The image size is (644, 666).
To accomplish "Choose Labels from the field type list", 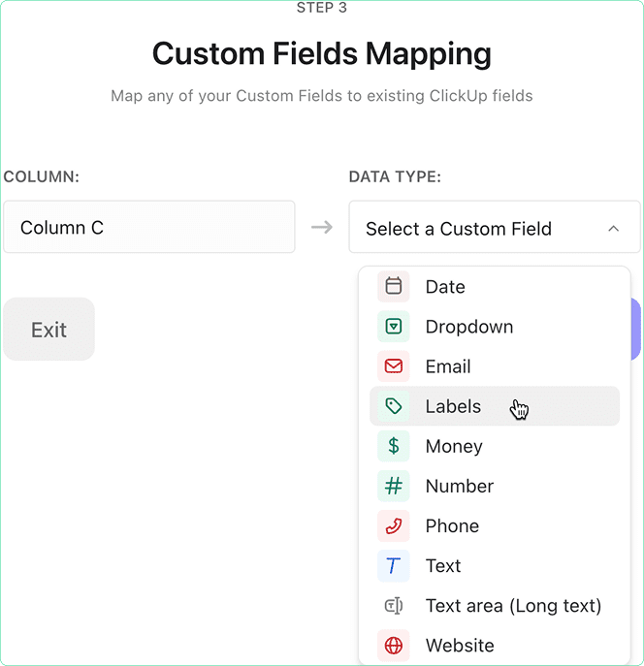I will point(453,406).
